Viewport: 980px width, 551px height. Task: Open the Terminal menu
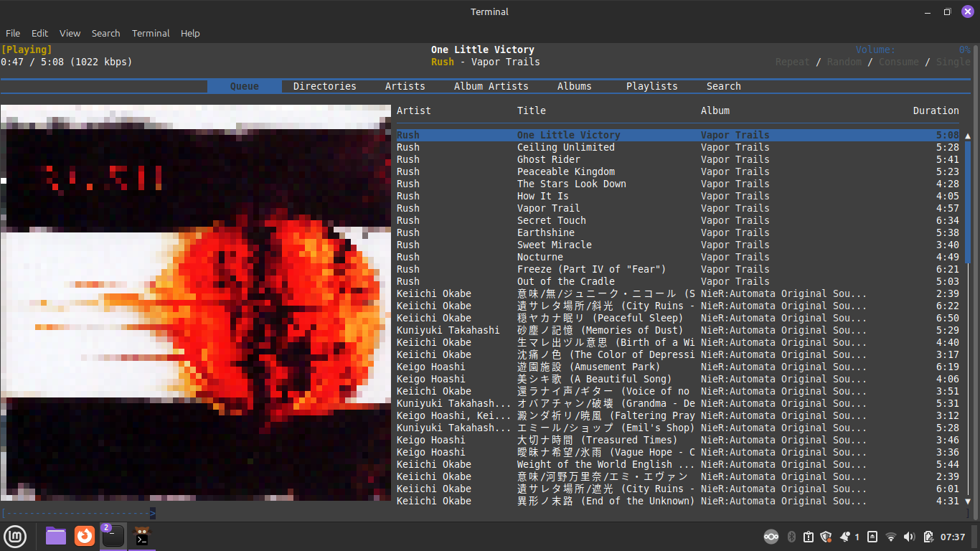click(x=151, y=33)
